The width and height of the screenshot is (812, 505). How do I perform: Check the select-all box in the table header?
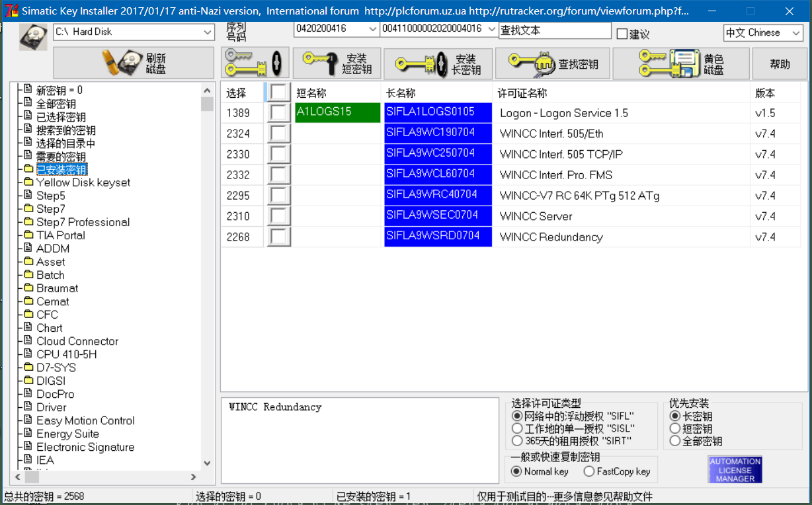pyautogui.click(x=278, y=93)
